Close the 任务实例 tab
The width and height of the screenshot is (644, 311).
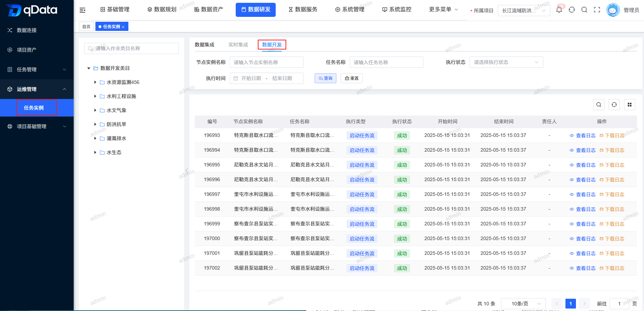coord(123,27)
